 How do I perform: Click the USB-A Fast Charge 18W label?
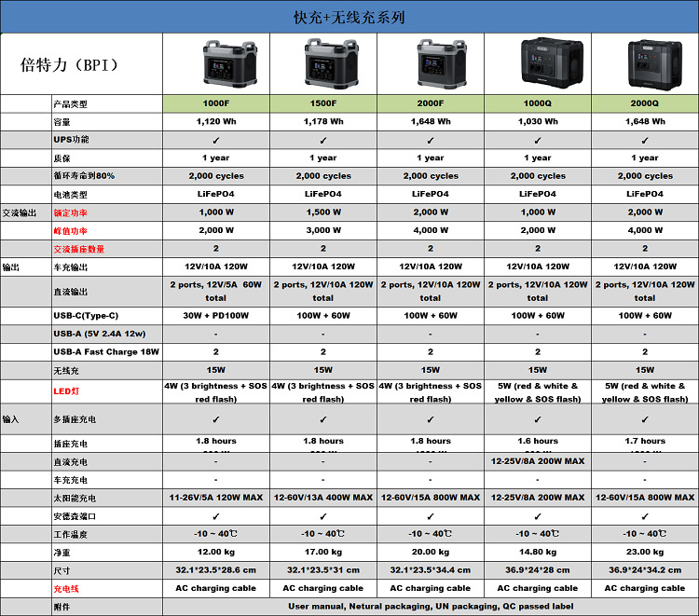(106, 351)
